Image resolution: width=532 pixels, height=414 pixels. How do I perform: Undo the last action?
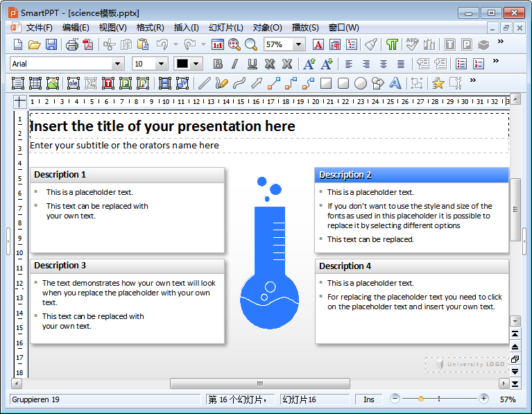162,44
